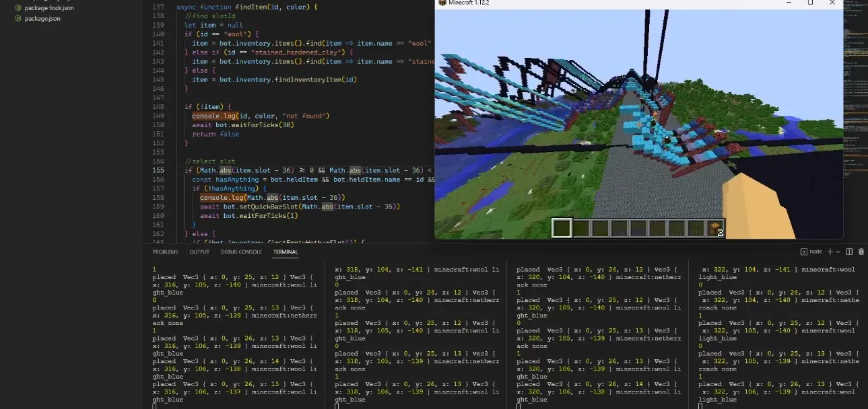The width and height of the screenshot is (868, 409).
Task: Open the package.json file in explorer
Action: pos(38,18)
